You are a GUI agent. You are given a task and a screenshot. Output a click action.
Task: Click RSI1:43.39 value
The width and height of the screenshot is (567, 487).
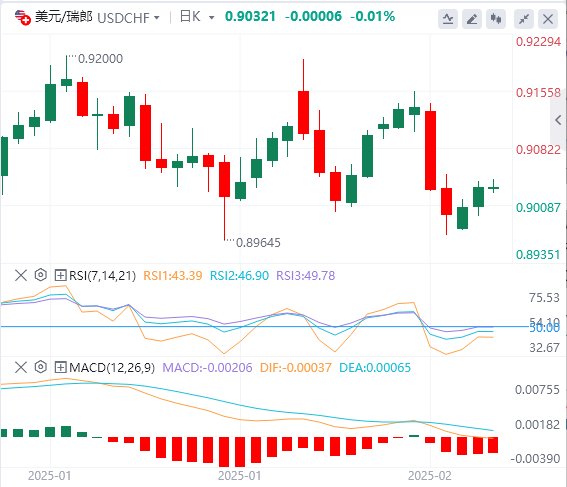tap(173, 276)
